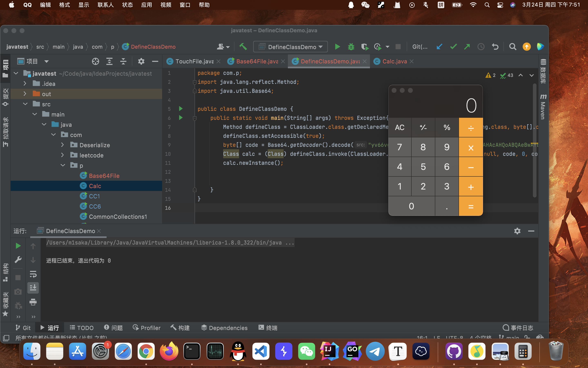Open Telegram from the Dock
Viewport: 588px width, 368px height.
(x=375, y=351)
